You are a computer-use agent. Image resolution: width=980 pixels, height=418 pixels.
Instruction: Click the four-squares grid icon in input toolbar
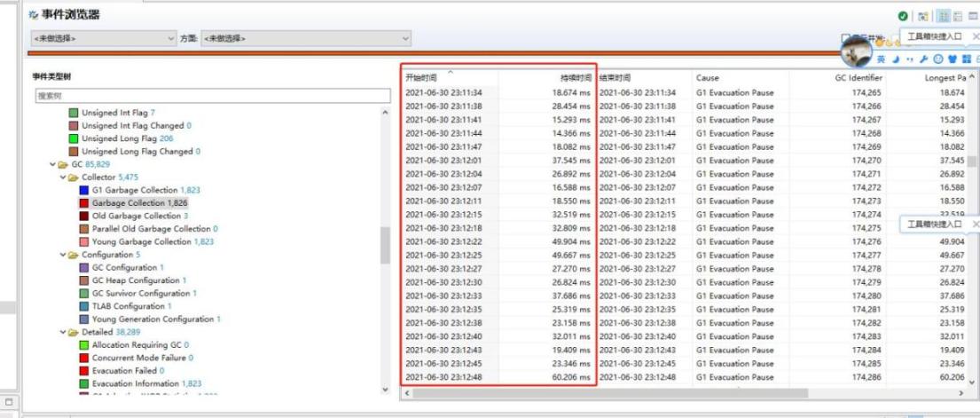point(966,59)
